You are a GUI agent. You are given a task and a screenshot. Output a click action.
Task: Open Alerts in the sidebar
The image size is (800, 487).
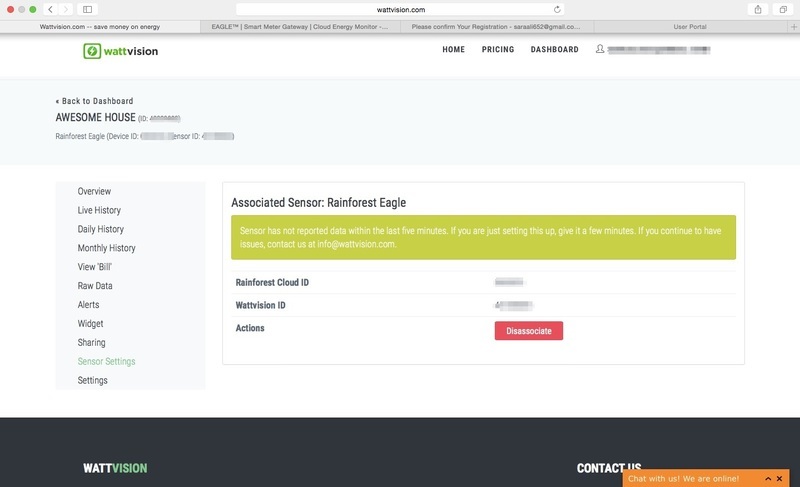coord(88,304)
